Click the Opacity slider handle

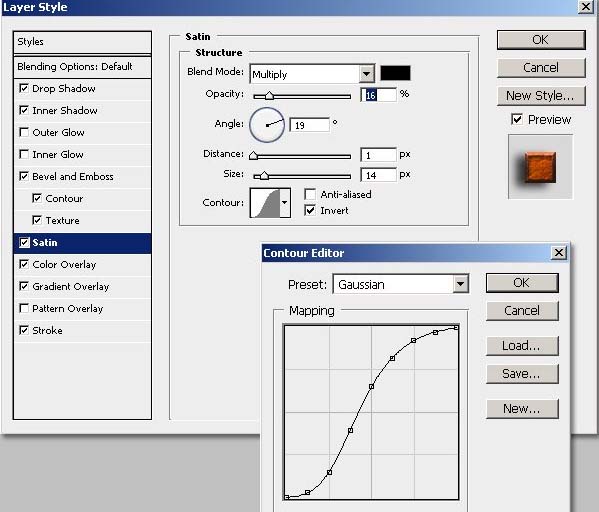(x=269, y=96)
